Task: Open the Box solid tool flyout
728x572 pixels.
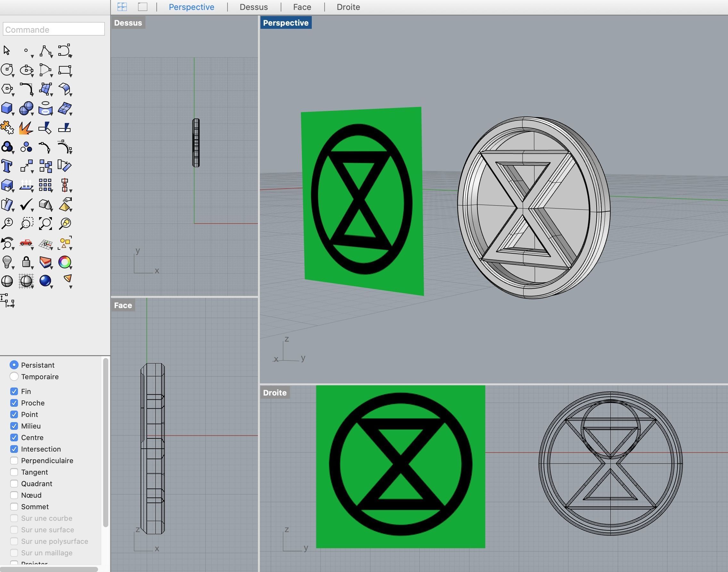Action: point(13,114)
